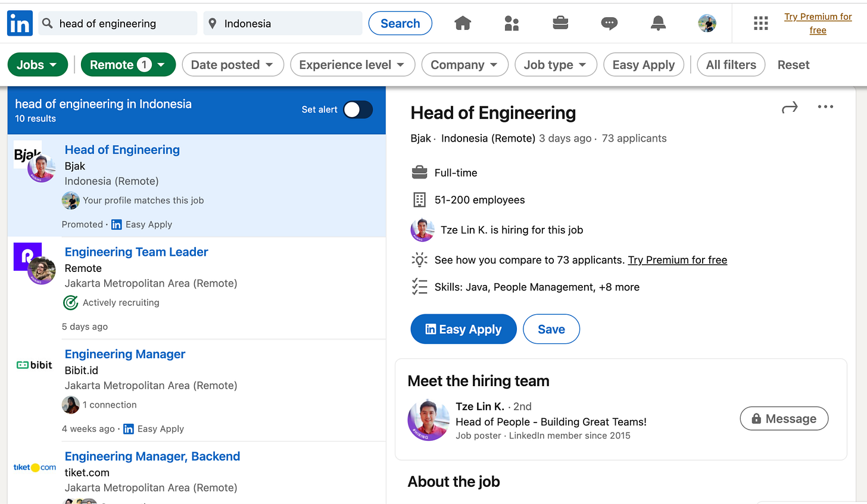Click the Search button
Screen dimensions: 867x504
[400, 23]
